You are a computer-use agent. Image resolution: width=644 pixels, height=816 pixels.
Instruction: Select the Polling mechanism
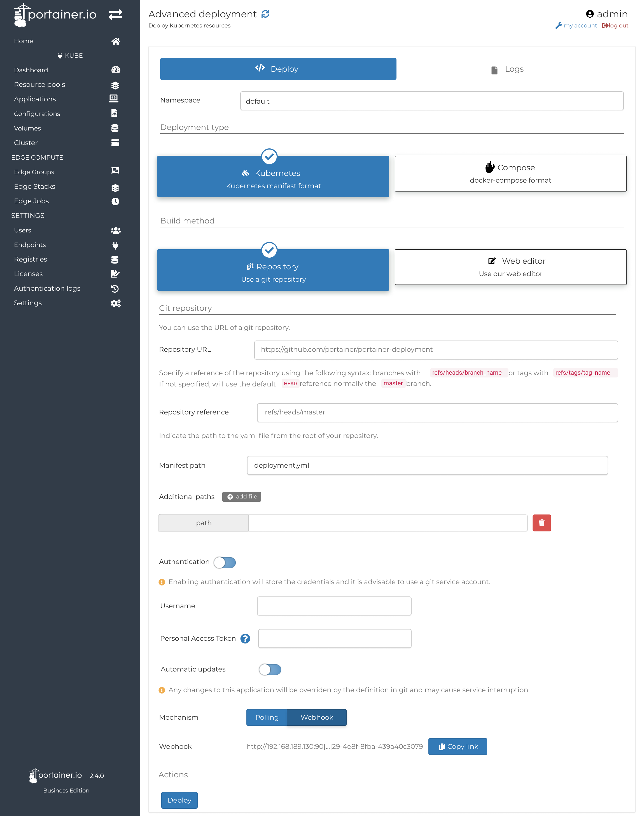267,717
